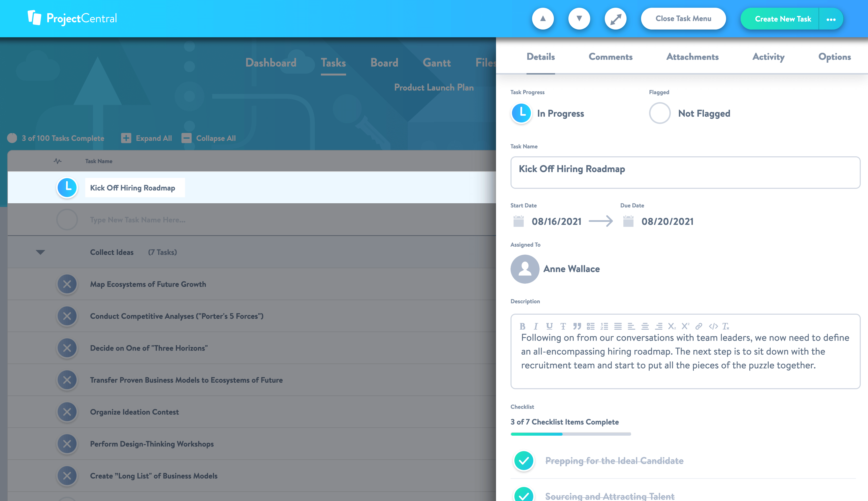Click the Create New Task button

click(x=783, y=19)
